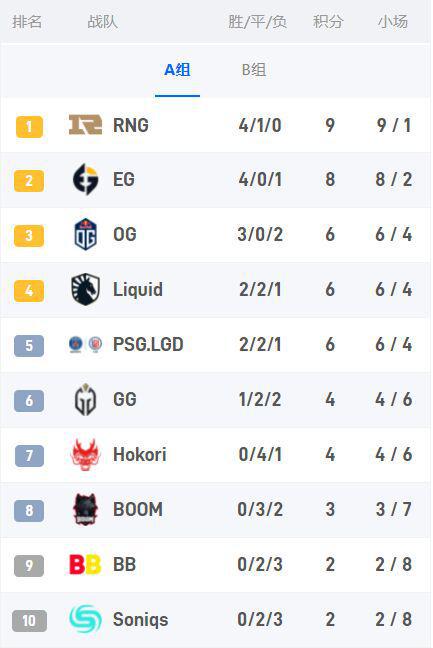Click the PSG.LGD team logo
This screenshot has width=433, height=648.
(x=86, y=344)
